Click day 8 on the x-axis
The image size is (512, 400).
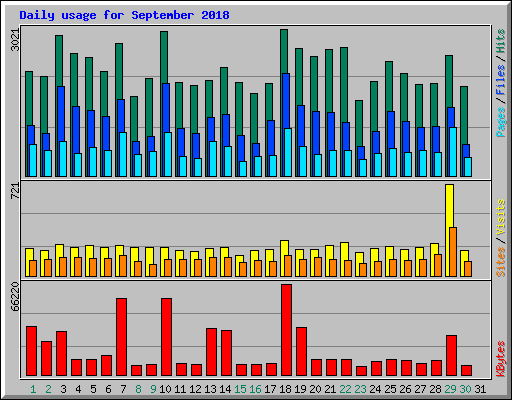[x=138, y=389]
